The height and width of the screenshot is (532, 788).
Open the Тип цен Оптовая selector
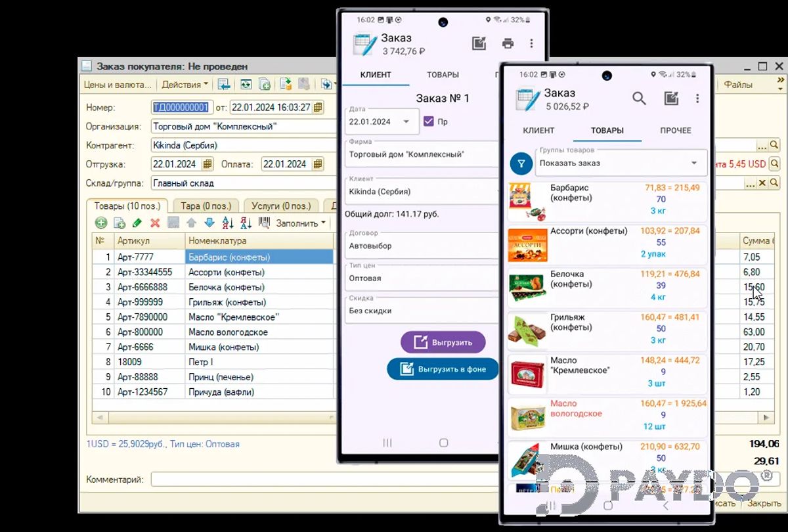coord(422,278)
